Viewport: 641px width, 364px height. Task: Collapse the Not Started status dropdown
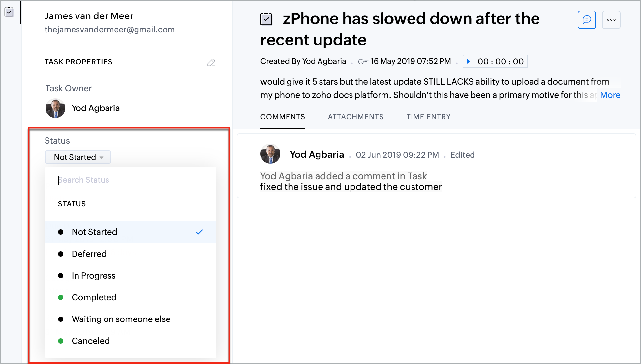78,157
